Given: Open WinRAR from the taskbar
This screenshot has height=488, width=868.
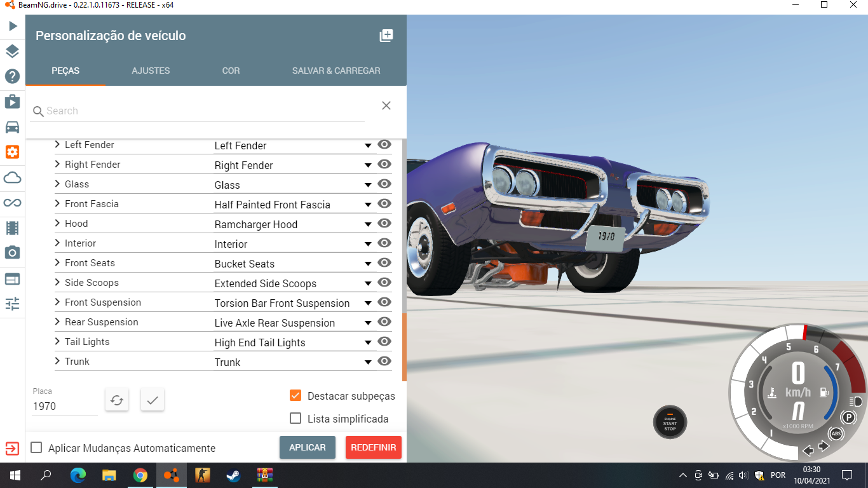Looking at the screenshot, I should pos(264,475).
